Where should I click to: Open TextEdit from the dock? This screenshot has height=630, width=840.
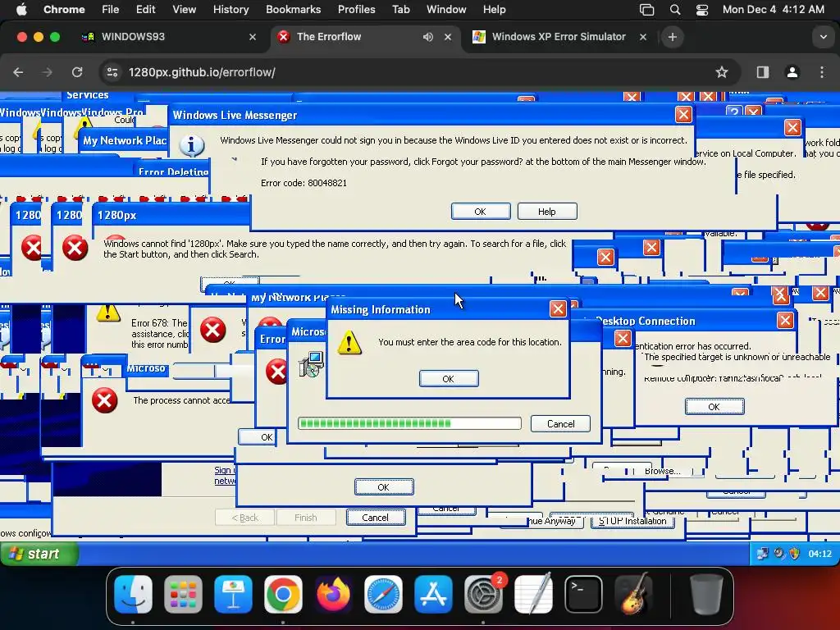coord(533,594)
